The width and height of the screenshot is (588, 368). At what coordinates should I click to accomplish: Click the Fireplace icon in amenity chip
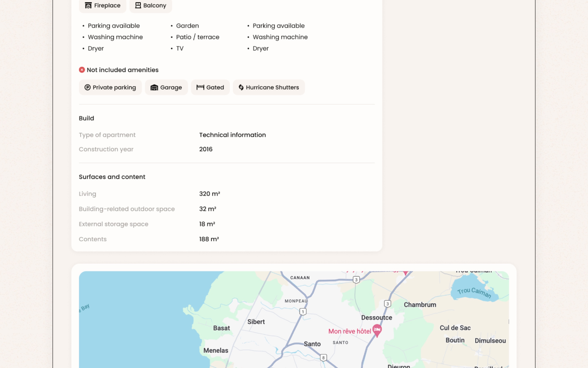tap(88, 5)
